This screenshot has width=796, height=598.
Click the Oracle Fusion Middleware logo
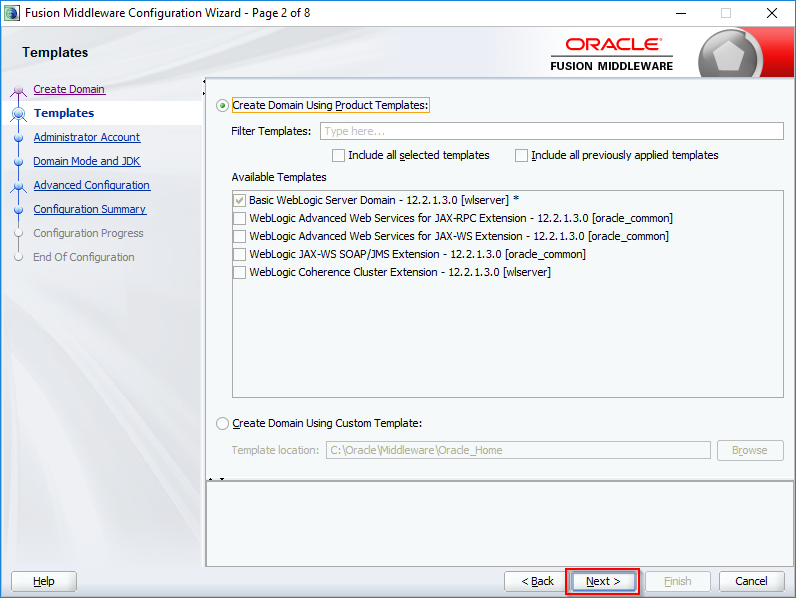612,54
